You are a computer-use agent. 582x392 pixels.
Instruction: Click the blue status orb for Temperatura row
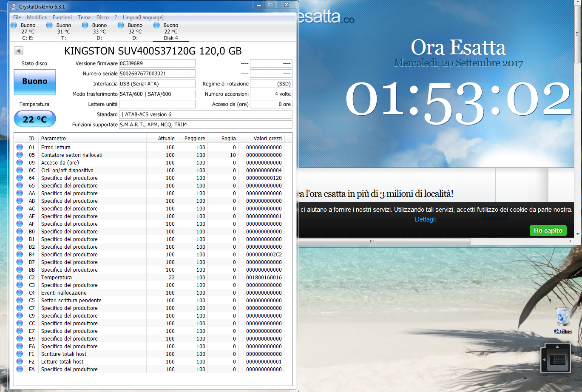coord(20,277)
